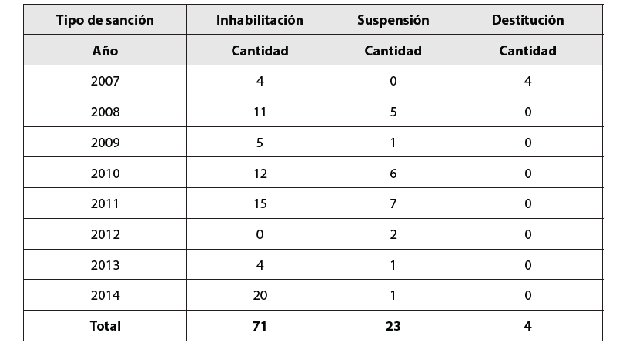Click the Tipo de sanción header cell
Screen dimensions: 644x352
click(105, 20)
